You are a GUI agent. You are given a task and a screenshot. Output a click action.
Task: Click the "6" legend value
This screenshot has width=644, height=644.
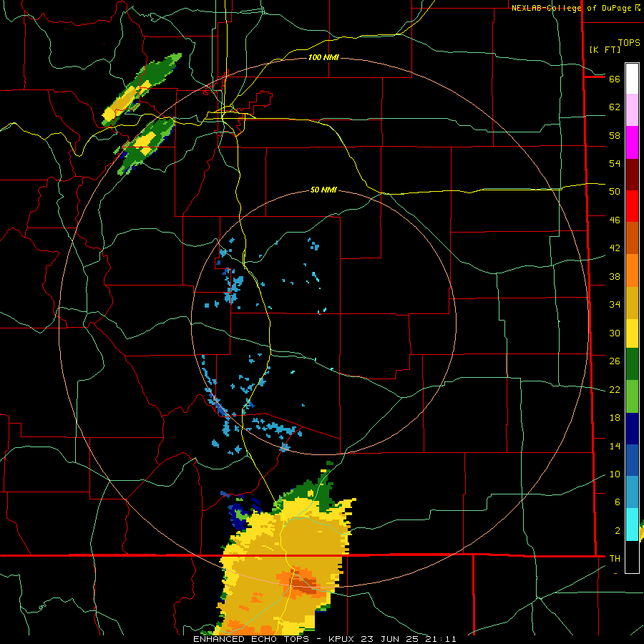tap(618, 502)
